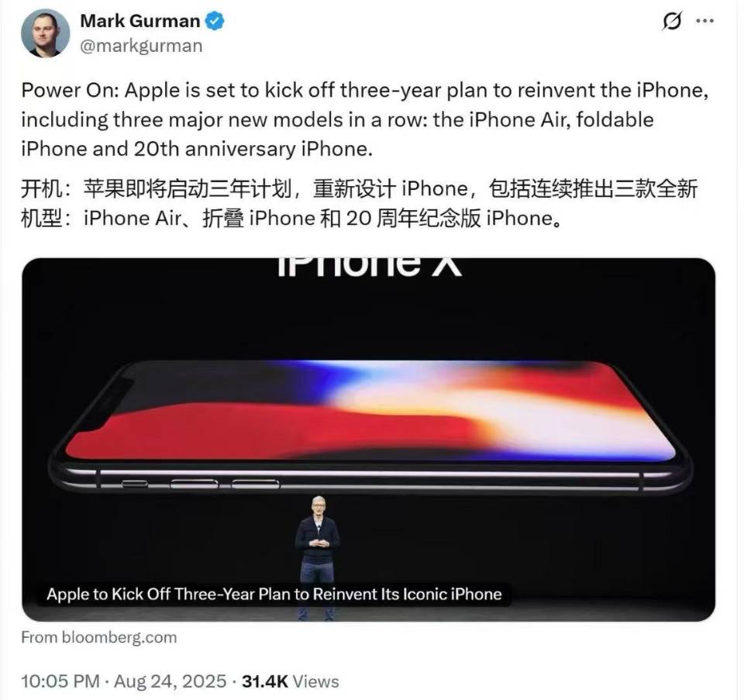Click the word Views beside the count
Image resolution: width=744 pixels, height=700 pixels.
coord(315,681)
